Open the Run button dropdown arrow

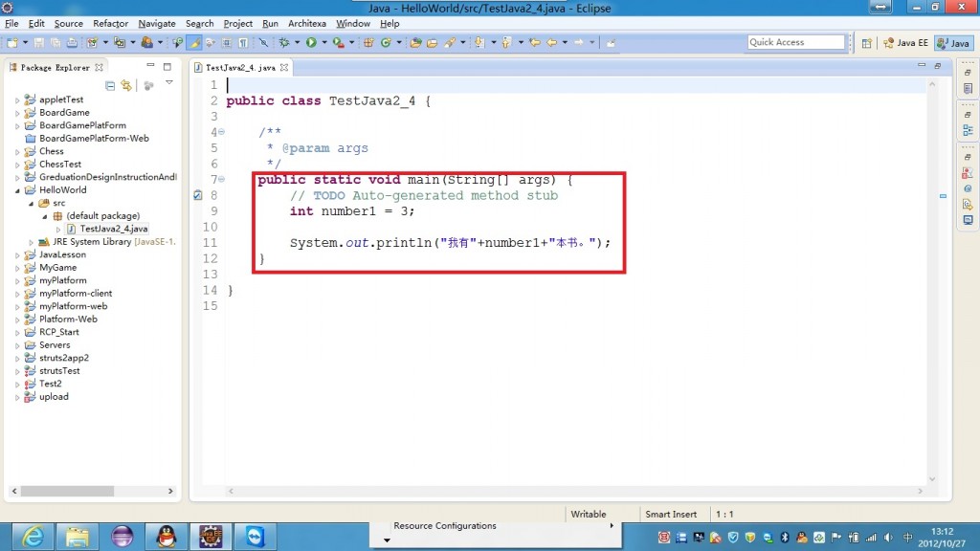[323, 42]
